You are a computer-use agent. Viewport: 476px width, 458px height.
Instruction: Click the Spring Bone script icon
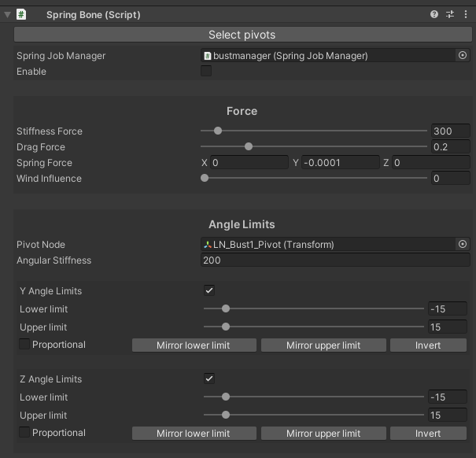point(21,14)
